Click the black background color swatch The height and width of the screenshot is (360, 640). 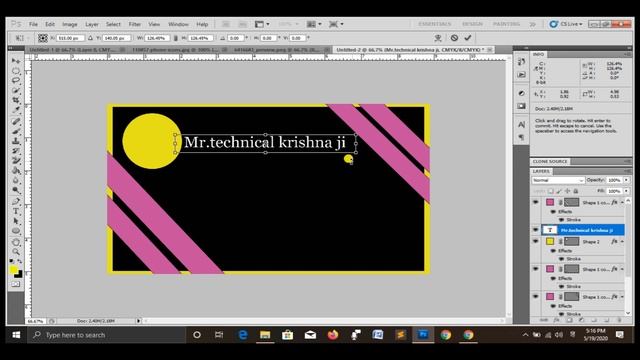point(19,275)
